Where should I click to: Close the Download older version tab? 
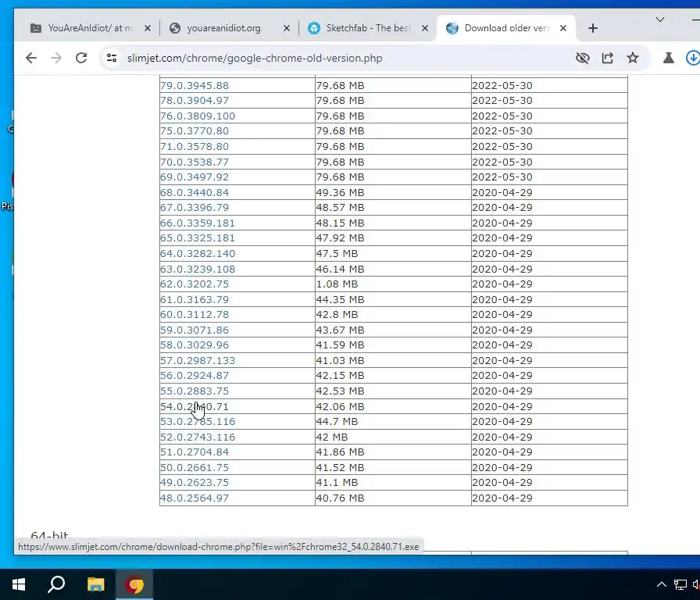[563, 28]
